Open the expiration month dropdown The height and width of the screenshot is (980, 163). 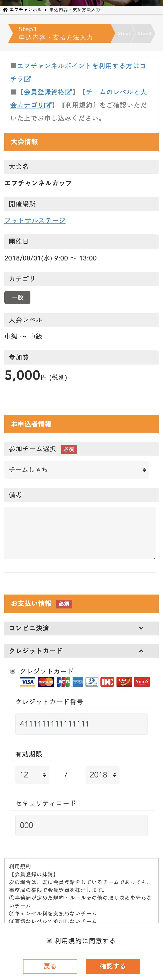[32, 775]
